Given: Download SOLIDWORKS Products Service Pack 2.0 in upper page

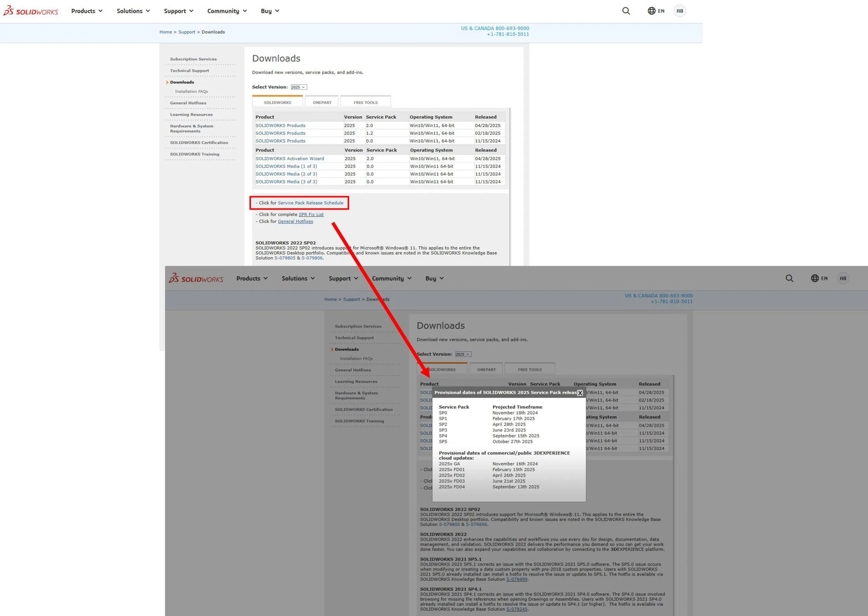Looking at the screenshot, I should click(x=280, y=126).
